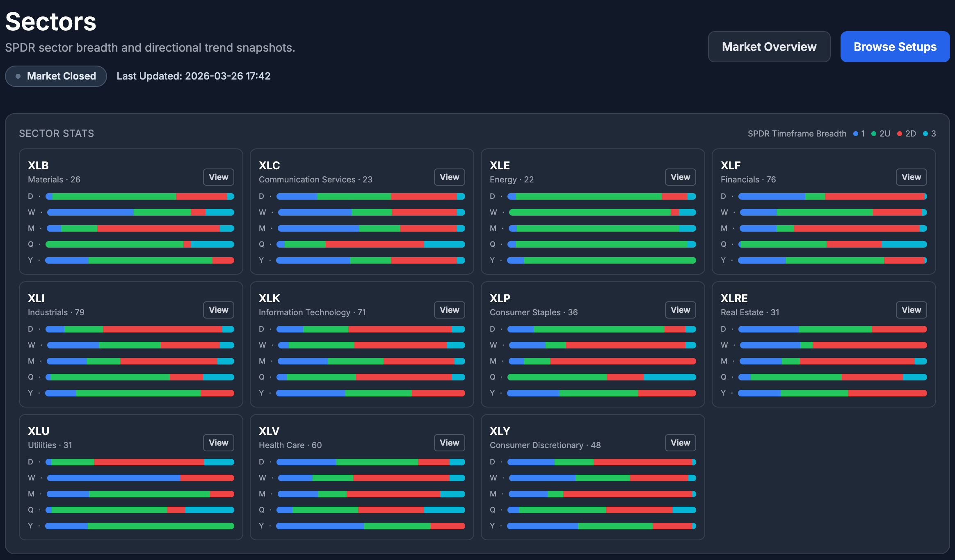The width and height of the screenshot is (955, 560).
Task: Click the Y row dot marker for XLE
Action: [x=501, y=260]
